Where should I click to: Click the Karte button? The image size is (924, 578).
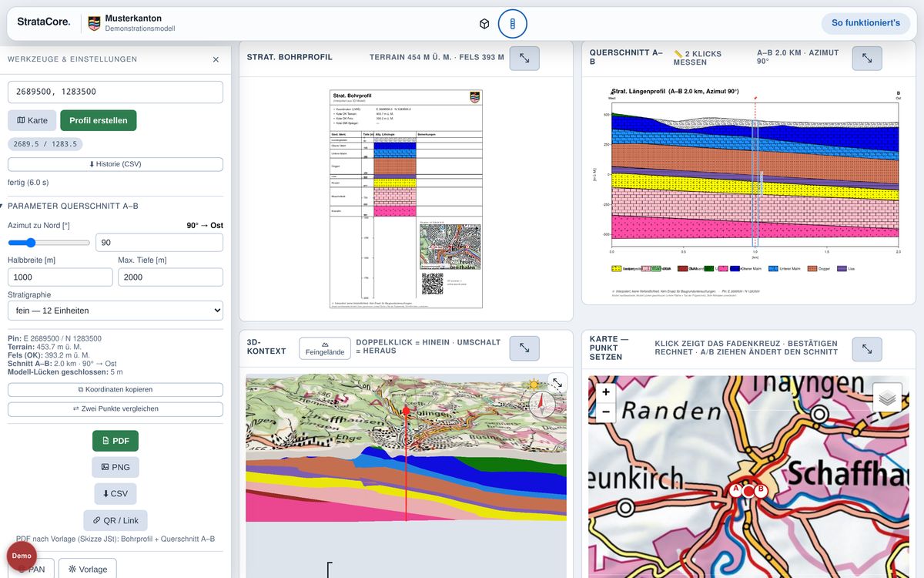tap(32, 120)
